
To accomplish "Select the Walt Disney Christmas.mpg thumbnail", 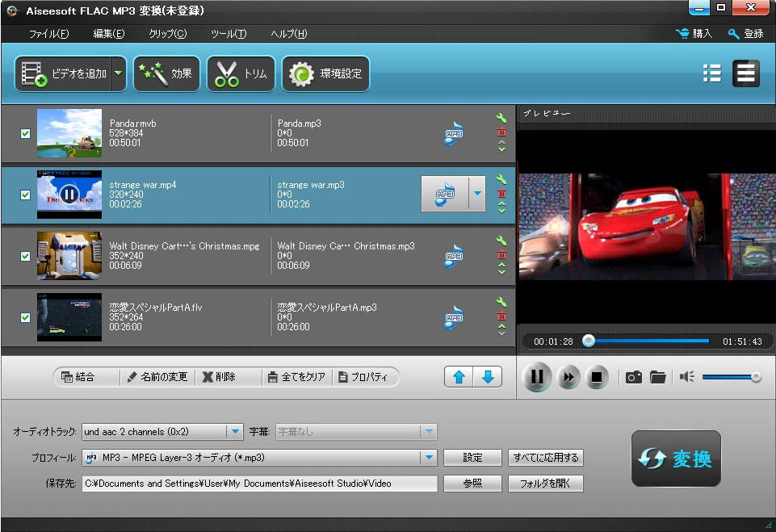I will coord(69,256).
